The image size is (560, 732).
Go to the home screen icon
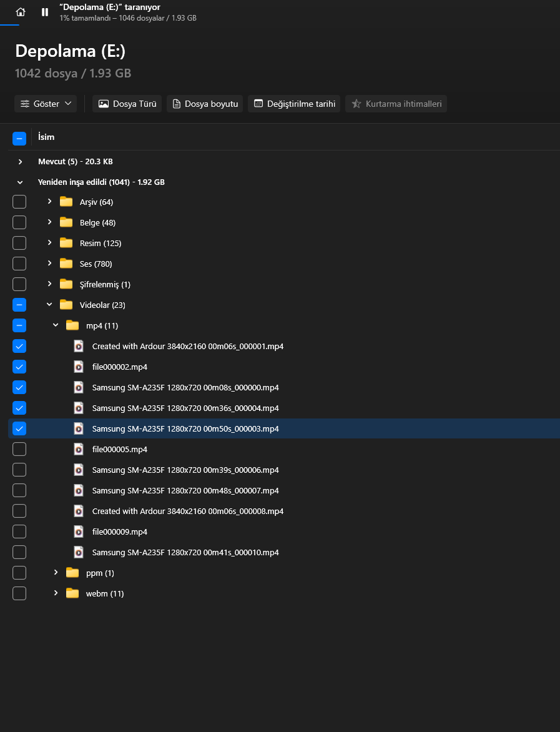21,12
